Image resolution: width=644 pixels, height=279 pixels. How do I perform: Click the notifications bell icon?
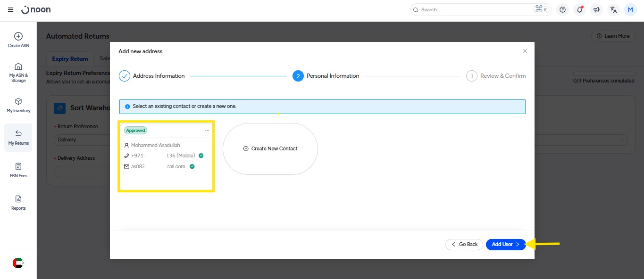(x=579, y=10)
